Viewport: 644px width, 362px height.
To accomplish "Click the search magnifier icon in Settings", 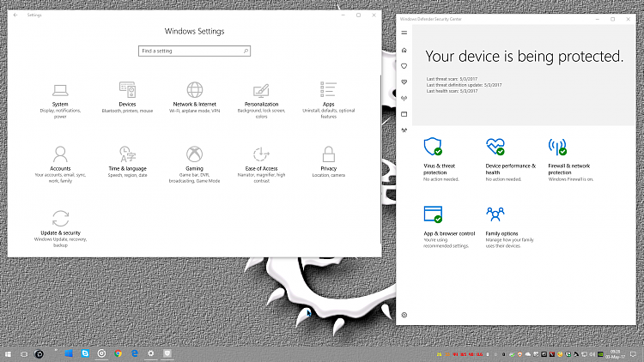I will pos(246,51).
